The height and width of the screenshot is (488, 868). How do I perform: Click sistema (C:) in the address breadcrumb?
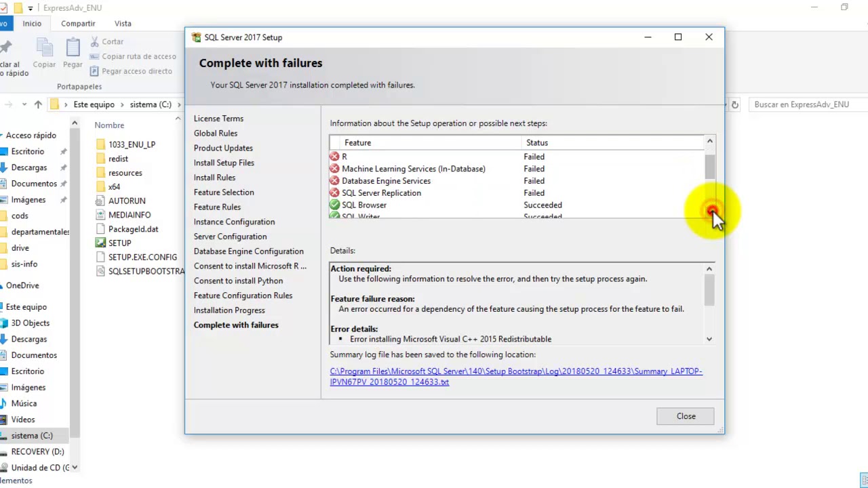coord(151,104)
